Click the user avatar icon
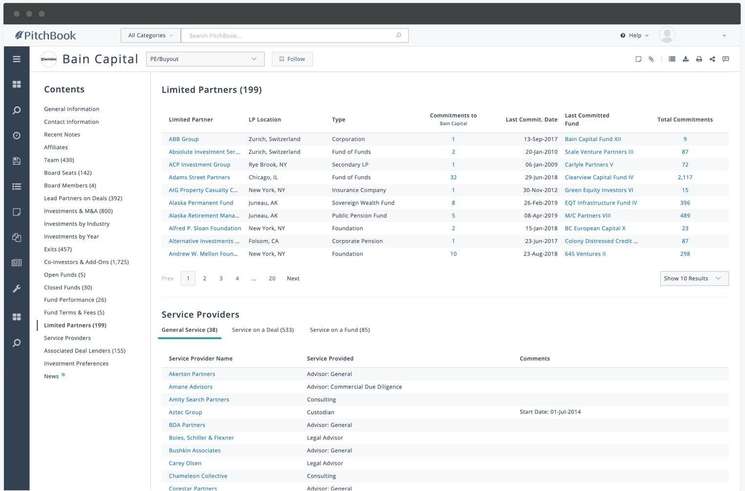 coord(668,35)
